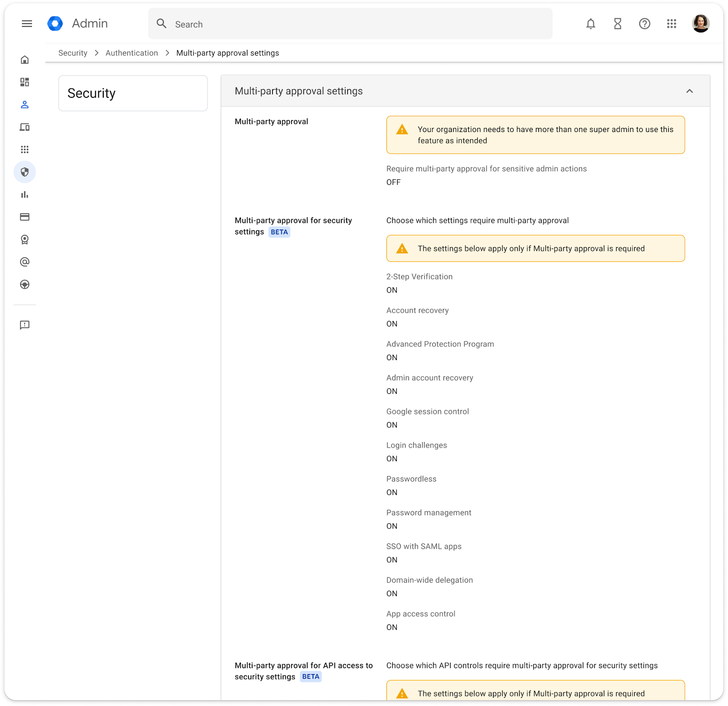Collapse Multi-party approval settings panel
728x706 pixels.
(690, 91)
